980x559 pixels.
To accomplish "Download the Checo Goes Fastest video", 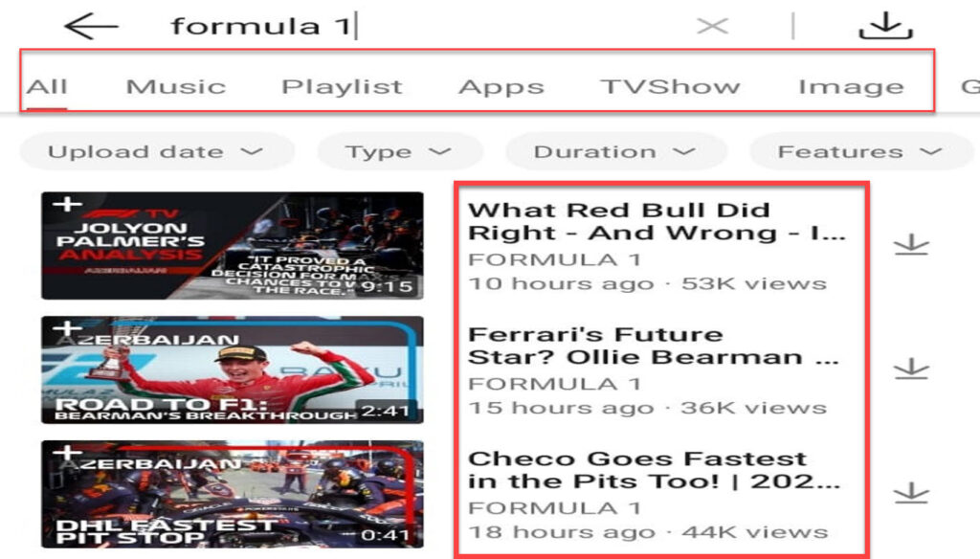I will point(911,493).
